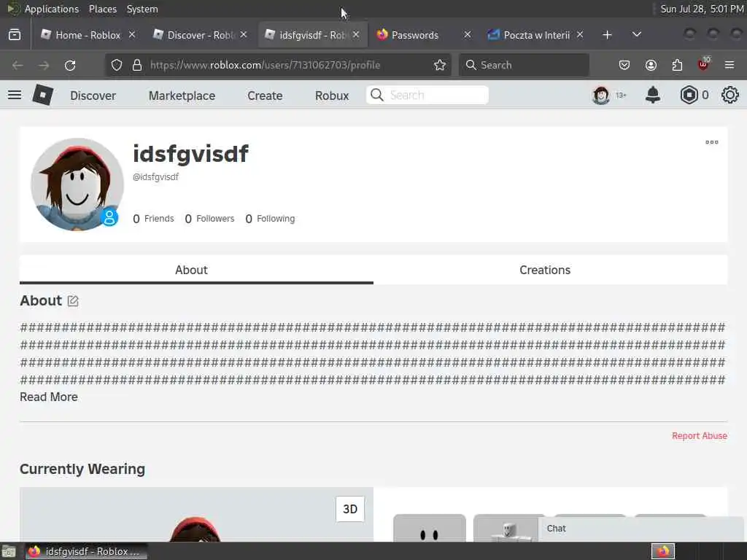Focus the Firefox Search box
Viewport: 747px width, 560px height.
524,65
